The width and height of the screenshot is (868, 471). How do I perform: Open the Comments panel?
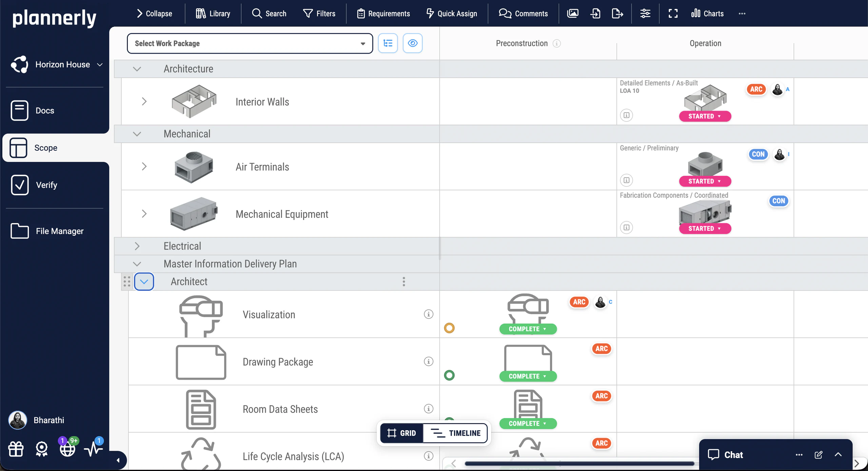click(x=523, y=14)
